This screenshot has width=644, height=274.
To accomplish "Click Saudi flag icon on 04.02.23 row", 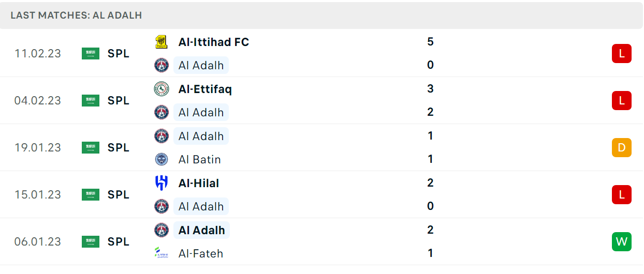I will [x=91, y=100].
